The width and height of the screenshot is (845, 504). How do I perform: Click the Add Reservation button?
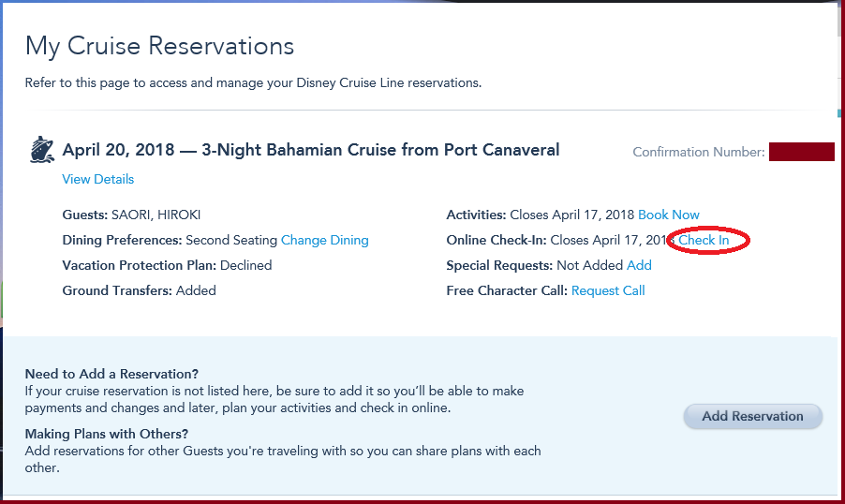[753, 416]
